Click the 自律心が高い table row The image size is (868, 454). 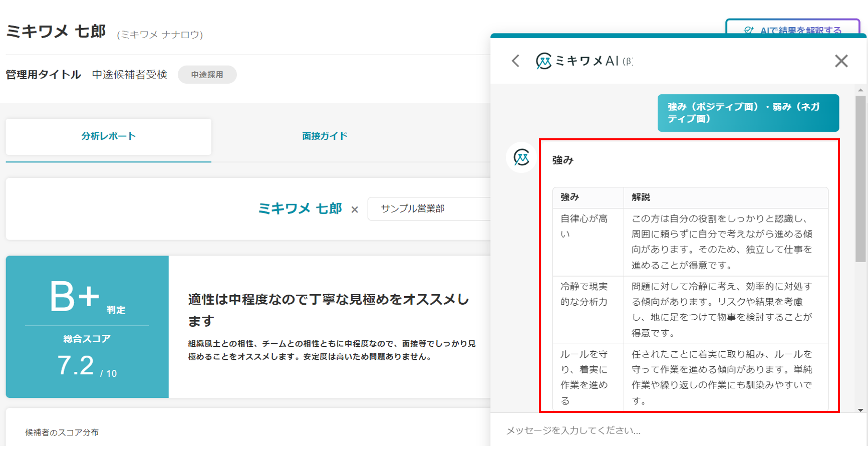[690, 242]
